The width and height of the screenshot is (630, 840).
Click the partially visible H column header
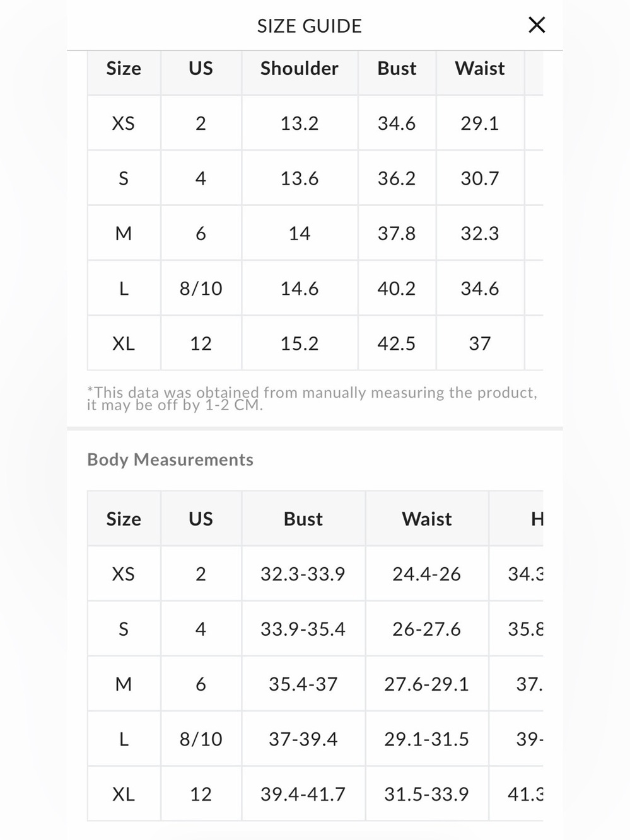click(x=537, y=519)
